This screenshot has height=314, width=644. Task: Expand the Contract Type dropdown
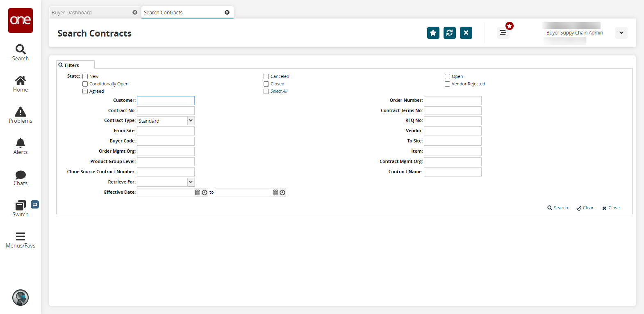tap(191, 121)
